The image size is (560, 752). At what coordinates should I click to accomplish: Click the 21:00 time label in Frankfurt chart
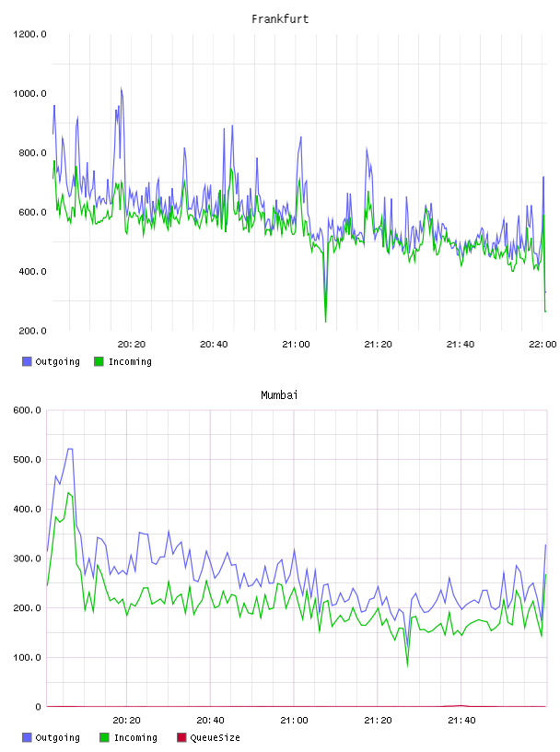(x=296, y=345)
